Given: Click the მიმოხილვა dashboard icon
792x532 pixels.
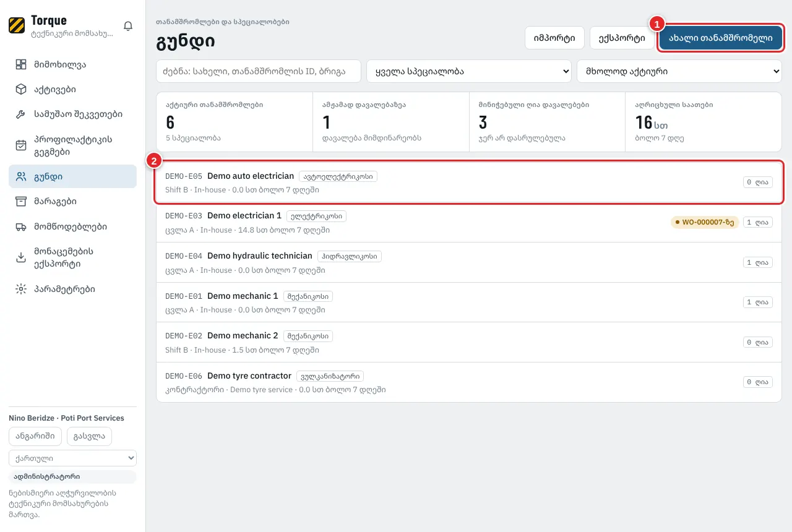Looking at the screenshot, I should 21,64.
